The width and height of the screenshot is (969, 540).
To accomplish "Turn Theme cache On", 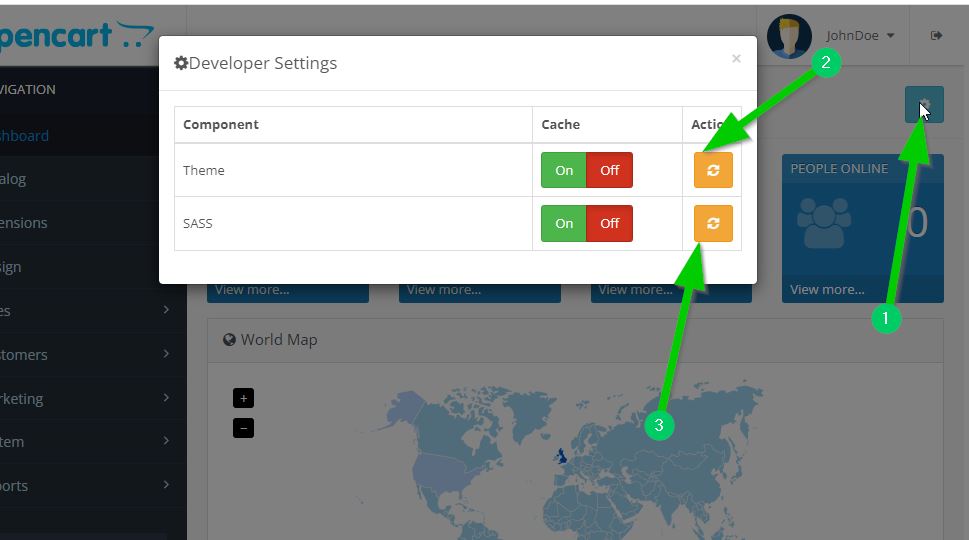I will coord(564,170).
